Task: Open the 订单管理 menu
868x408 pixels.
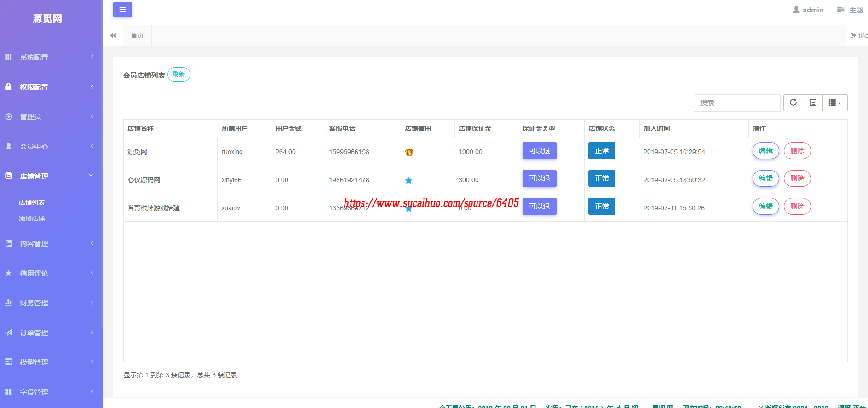Action: (51, 333)
